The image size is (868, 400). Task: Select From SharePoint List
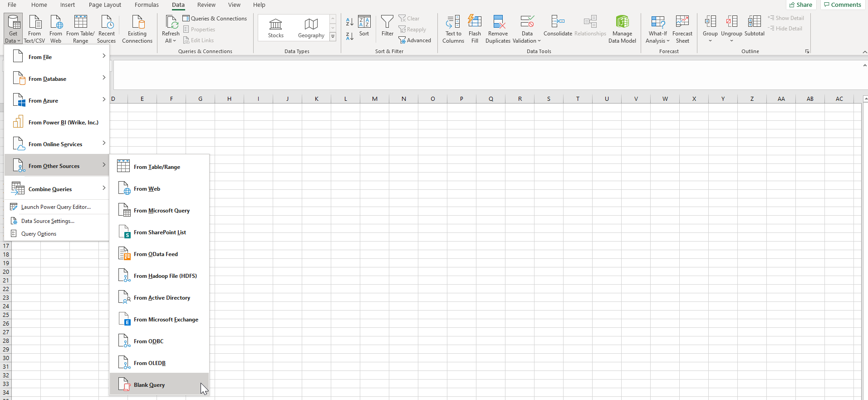(x=159, y=232)
